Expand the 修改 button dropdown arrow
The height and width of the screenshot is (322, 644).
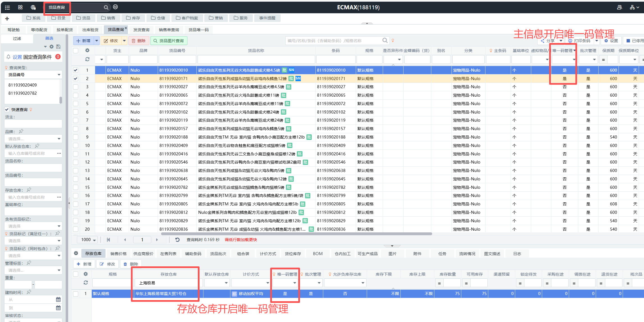coord(124,41)
